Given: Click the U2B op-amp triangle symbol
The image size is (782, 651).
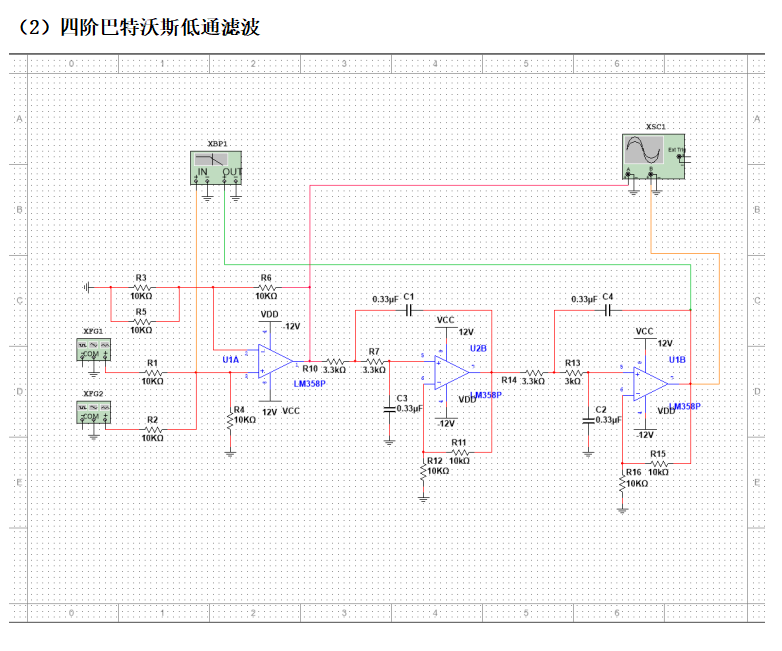Looking at the screenshot, I should (452, 373).
